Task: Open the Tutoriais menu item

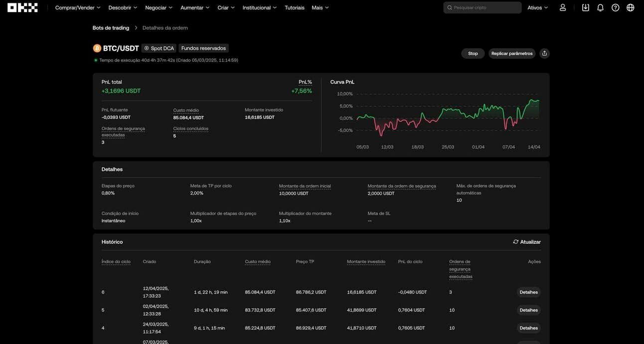Action: point(294,7)
